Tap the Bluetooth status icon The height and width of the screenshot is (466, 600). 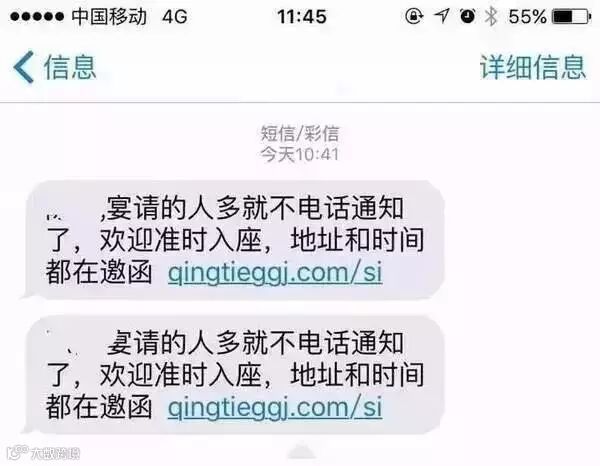(491, 16)
